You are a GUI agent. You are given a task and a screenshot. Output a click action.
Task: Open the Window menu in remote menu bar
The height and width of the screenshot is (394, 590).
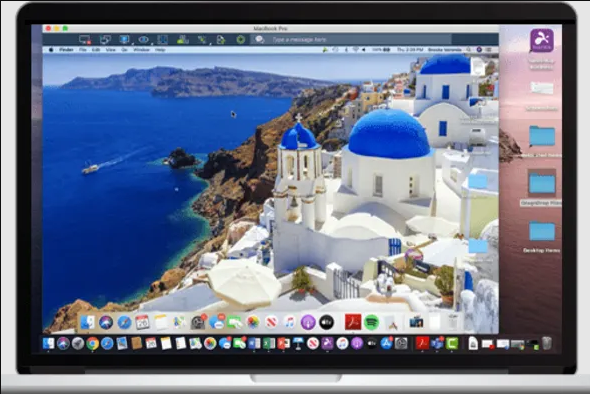141,50
